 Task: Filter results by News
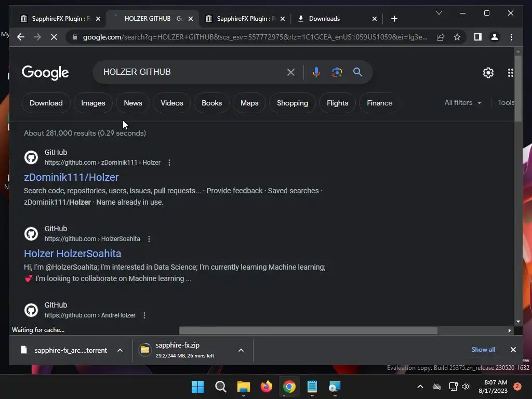pyautogui.click(x=132, y=103)
